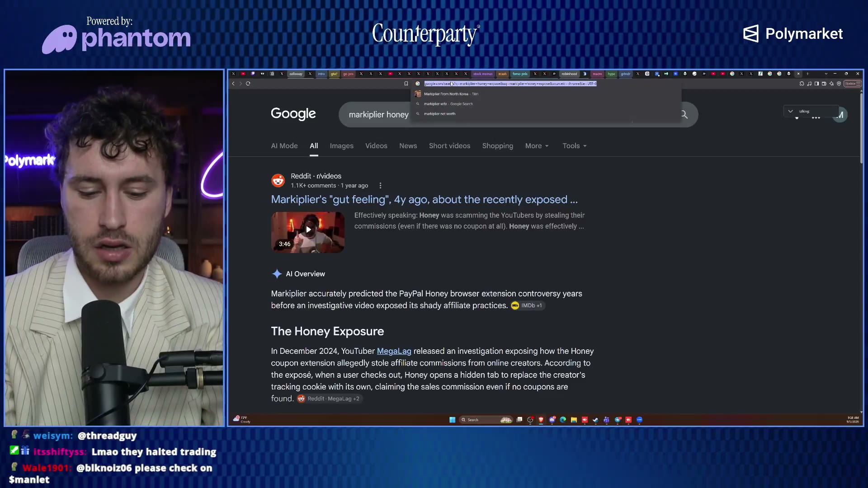Open the three-dot options beside the Reddit result
Viewport: 868px width, 488px height.
[380, 186]
